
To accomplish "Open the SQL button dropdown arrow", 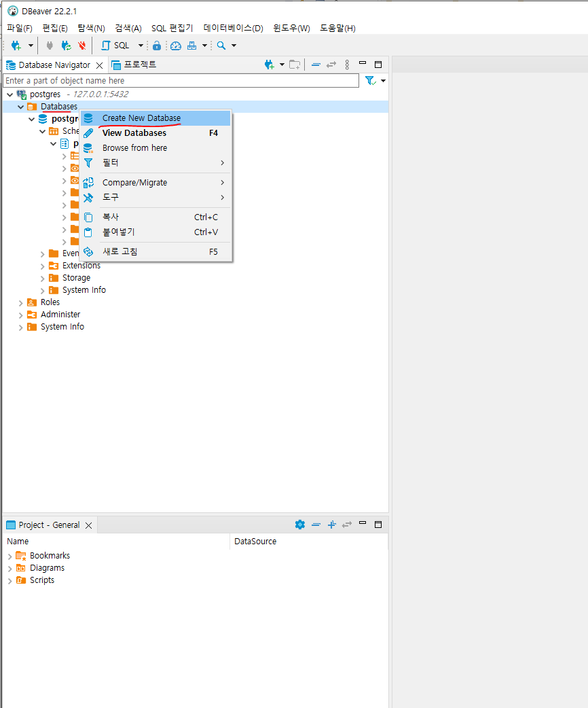I will (141, 46).
